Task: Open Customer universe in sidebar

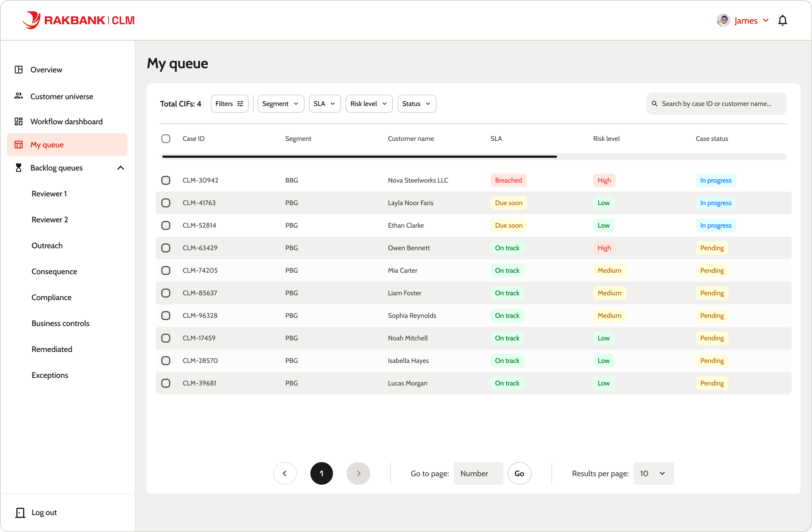Action: tap(61, 96)
